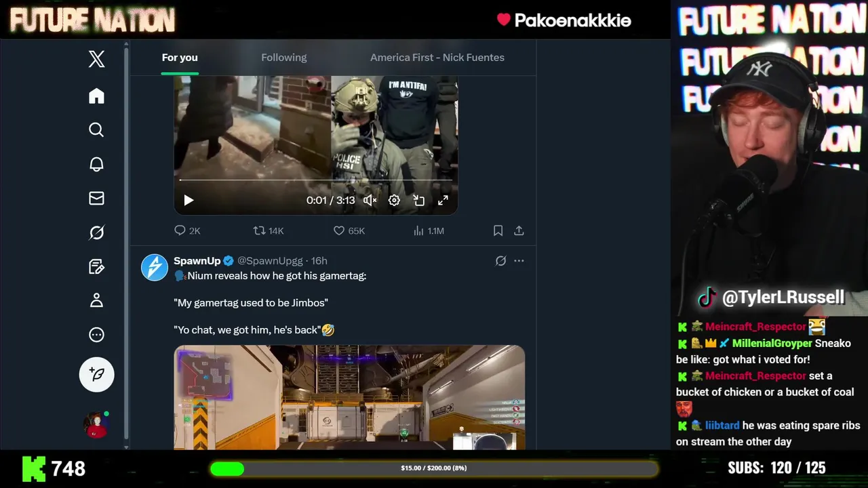Viewport: 868px width, 488px height.
Task: Open the sidebar icon below Grok
Action: [96, 266]
